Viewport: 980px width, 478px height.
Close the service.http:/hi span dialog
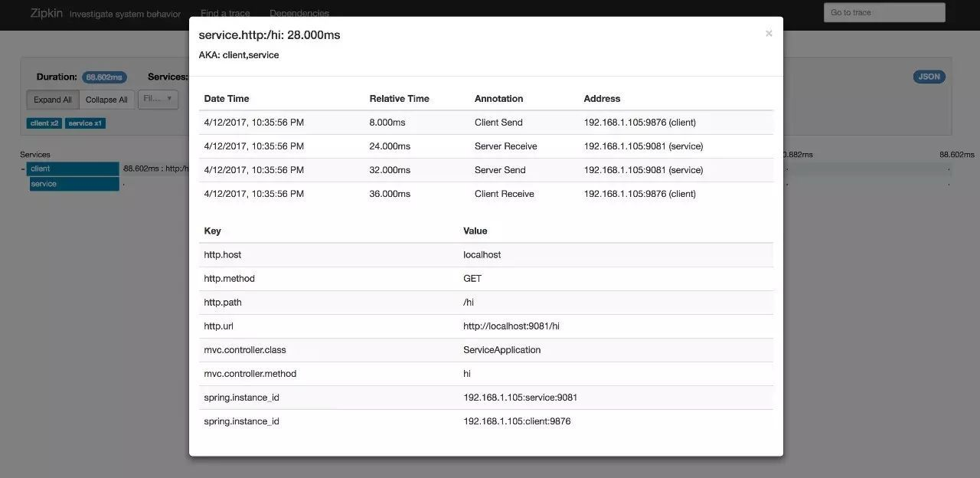coord(769,34)
